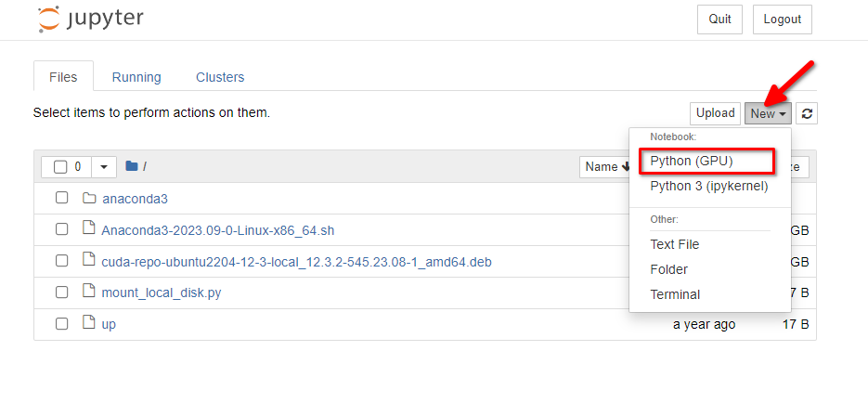Click the Jupyter logo

pos(91,19)
